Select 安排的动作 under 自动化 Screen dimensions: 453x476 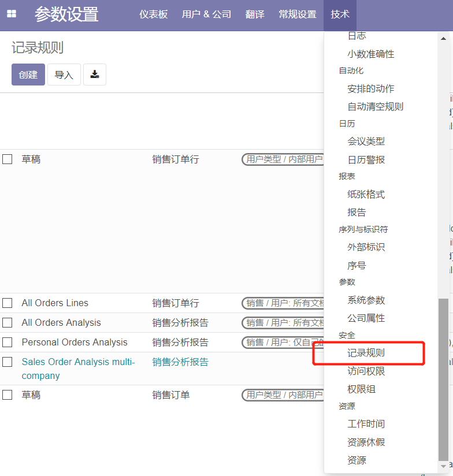pos(371,88)
